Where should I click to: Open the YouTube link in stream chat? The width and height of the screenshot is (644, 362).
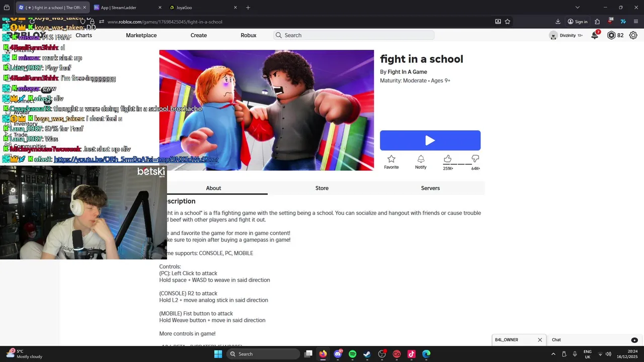[136, 159]
